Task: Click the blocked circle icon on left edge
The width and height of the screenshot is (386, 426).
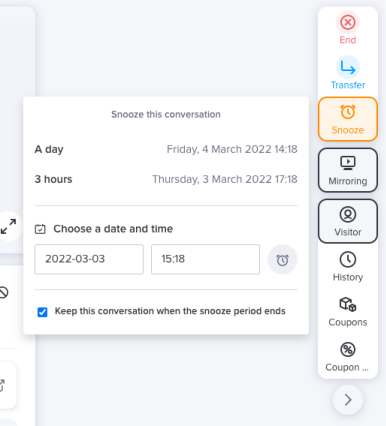Action: [x=3, y=293]
